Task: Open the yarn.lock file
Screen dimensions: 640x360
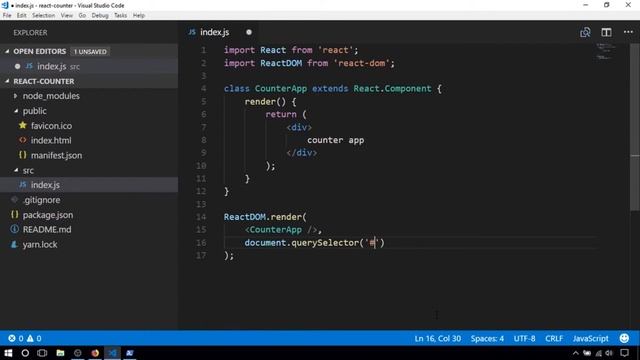Action: 89,244
